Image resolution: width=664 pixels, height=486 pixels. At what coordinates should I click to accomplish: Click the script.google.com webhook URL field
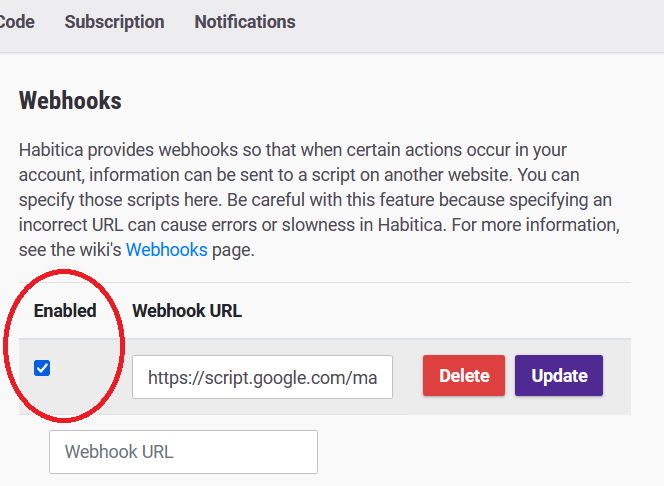(262, 377)
